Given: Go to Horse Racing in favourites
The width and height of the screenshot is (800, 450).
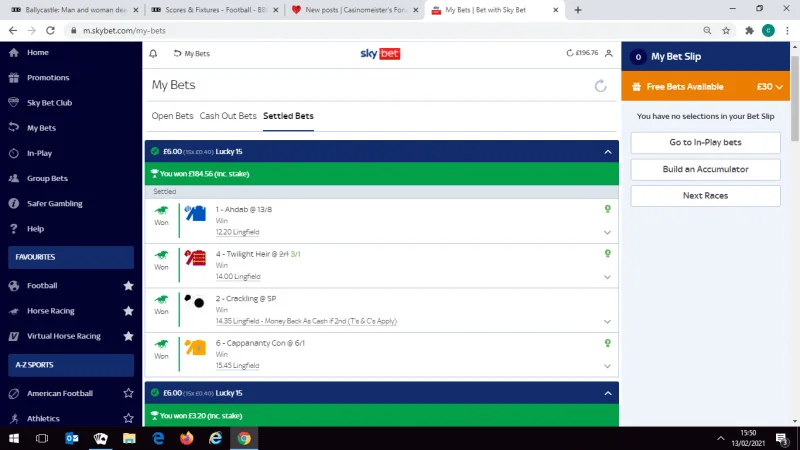Looking at the screenshot, I should 51,311.
